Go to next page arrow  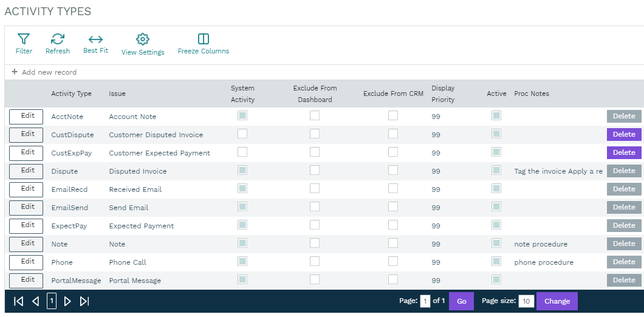pos(67,301)
